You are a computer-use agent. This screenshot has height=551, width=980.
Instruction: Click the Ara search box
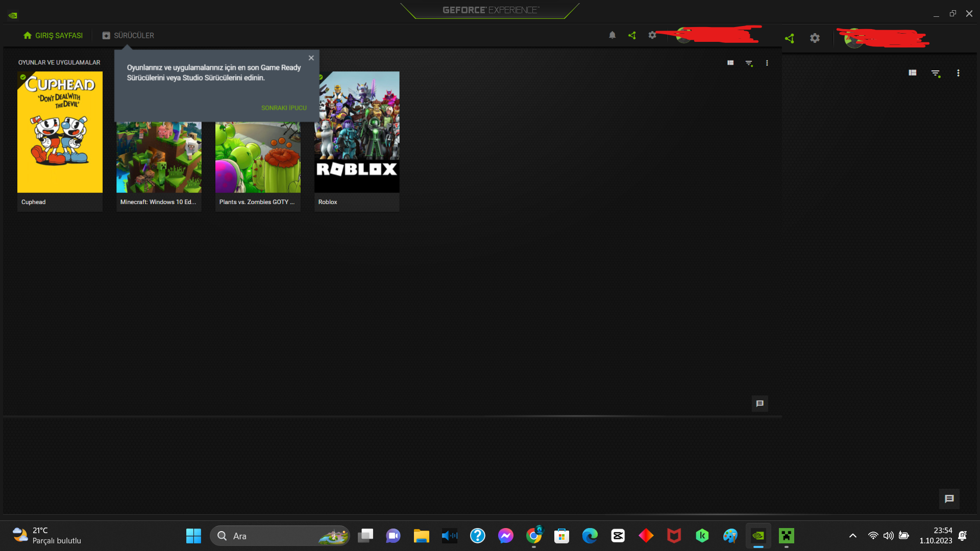(x=280, y=536)
